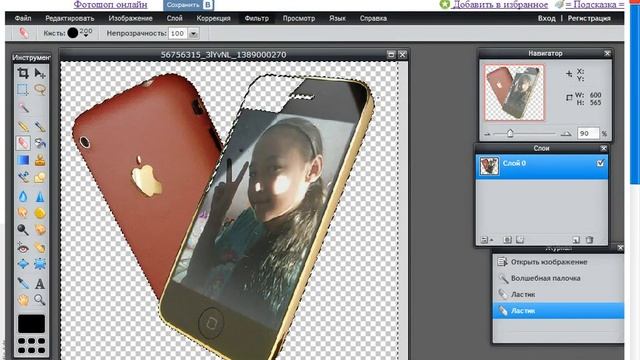The image size is (640, 360).
Task: Click the new layer icon in Слои panel
Action: 576,240
